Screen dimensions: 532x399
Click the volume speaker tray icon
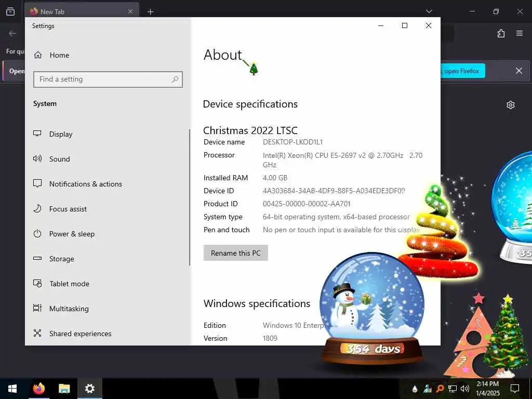[x=465, y=389]
